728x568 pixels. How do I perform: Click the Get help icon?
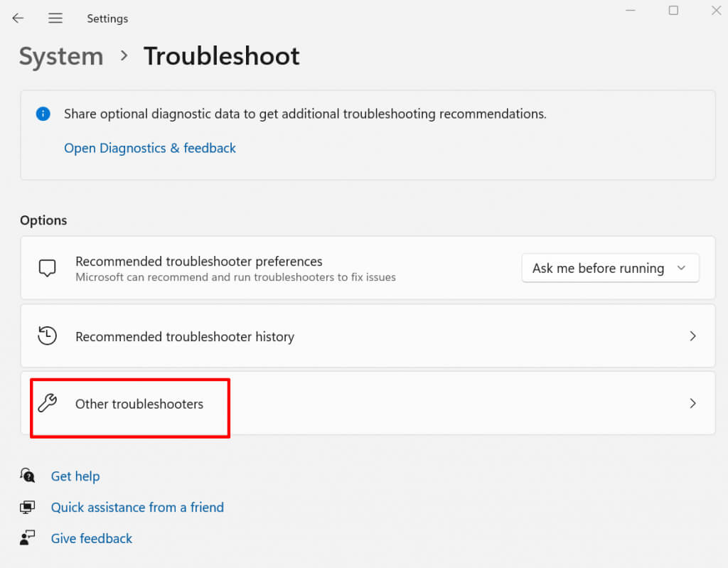[x=28, y=476]
